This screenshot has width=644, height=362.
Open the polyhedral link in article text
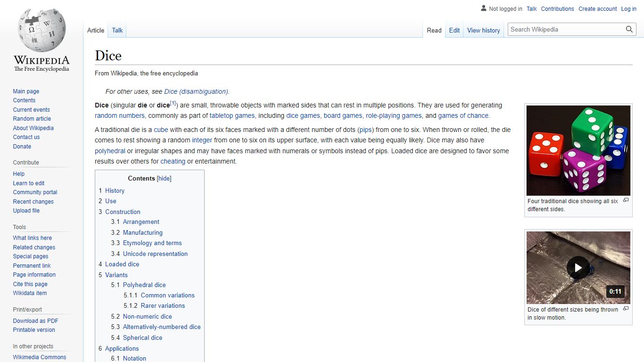point(110,151)
